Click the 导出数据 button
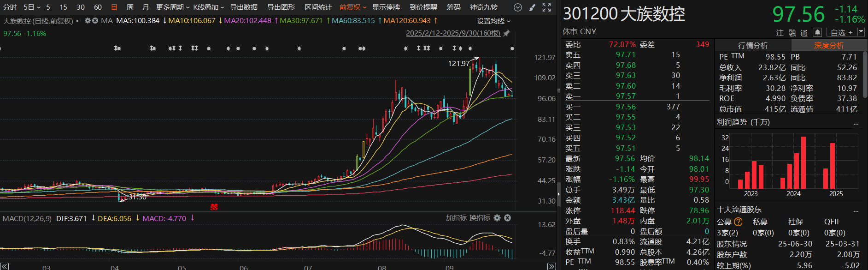Image resolution: width=868 pixels, height=270 pixels. 244,7
